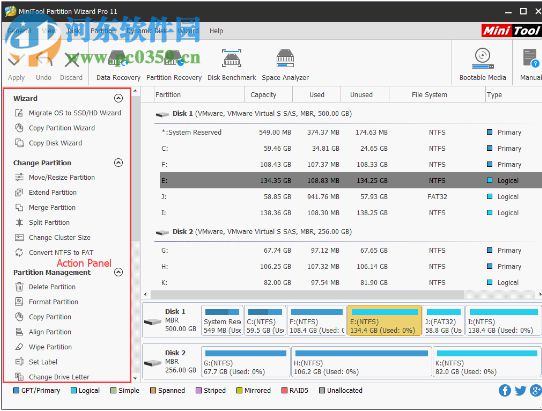
Task: Select System Reserved block in disk map
Action: (x=222, y=321)
